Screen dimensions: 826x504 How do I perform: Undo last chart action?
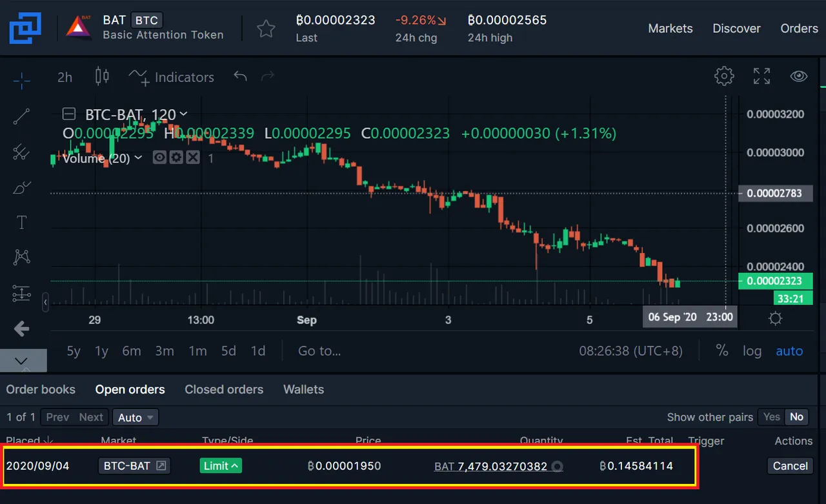[x=240, y=77]
